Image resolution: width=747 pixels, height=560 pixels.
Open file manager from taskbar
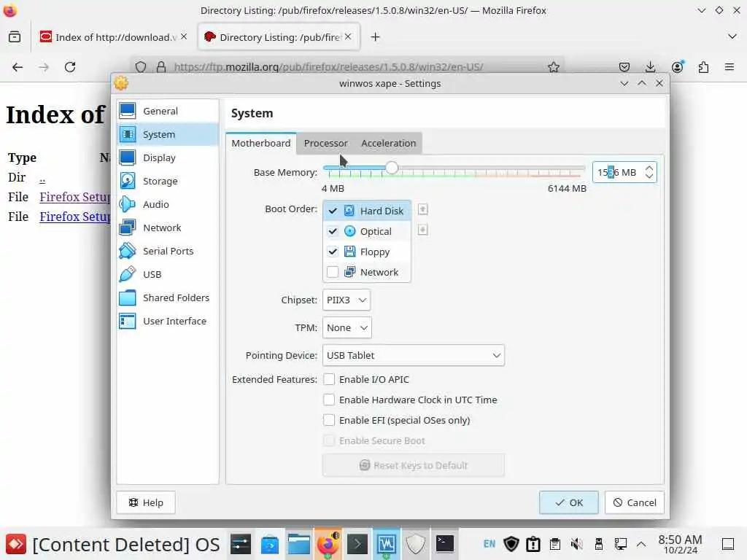(298, 544)
